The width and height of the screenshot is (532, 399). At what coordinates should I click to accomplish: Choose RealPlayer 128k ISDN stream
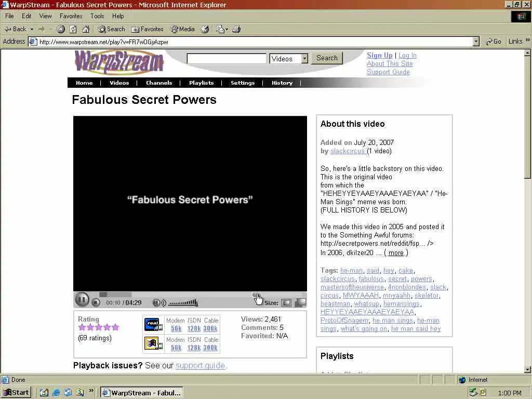(x=194, y=328)
